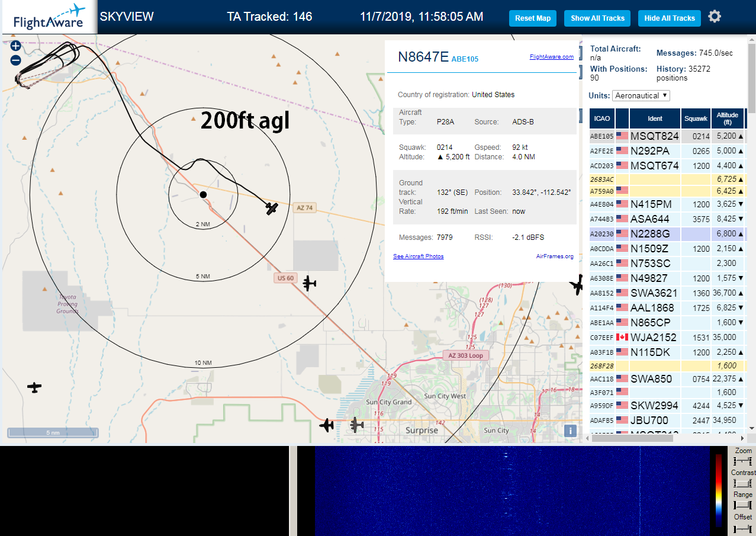Image resolution: width=756 pixels, height=536 pixels.
Task: Adjust the Range slider in waterfall controls
Action: coord(742,505)
